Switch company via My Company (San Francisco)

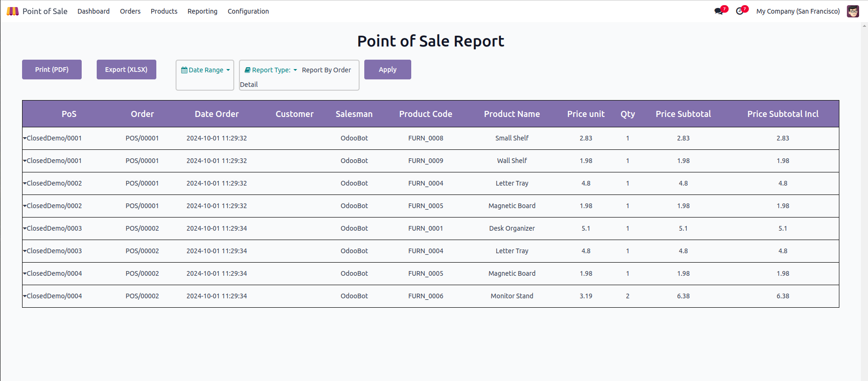point(798,11)
